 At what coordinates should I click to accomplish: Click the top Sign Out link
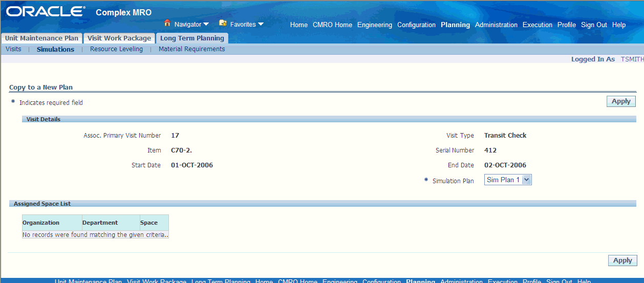(x=594, y=25)
